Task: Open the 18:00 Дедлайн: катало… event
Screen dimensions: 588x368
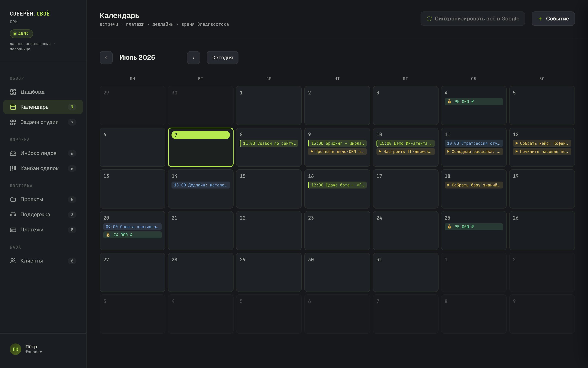Action: [200, 185]
